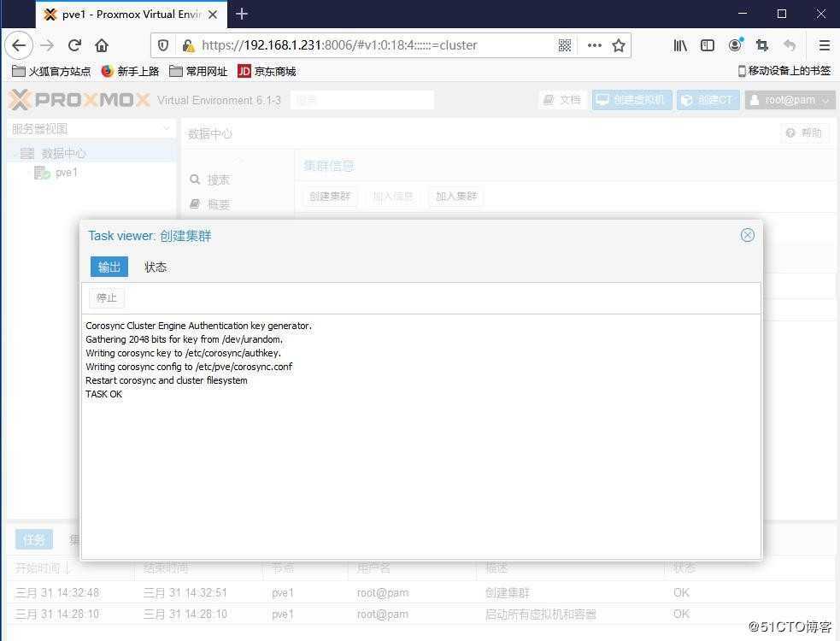Click 加入信息 button
Image resolution: width=840 pixels, height=641 pixels.
393,197
